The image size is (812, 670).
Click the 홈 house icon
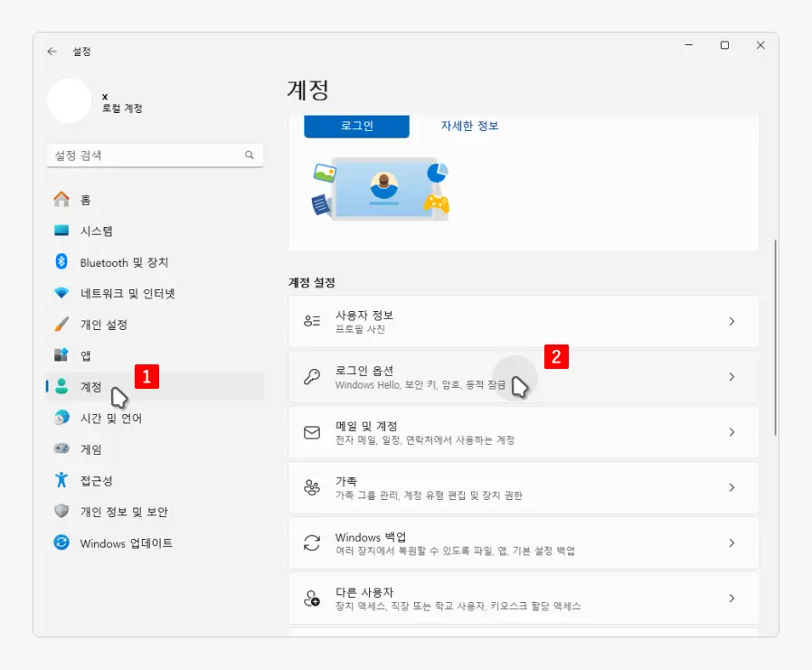(61, 199)
